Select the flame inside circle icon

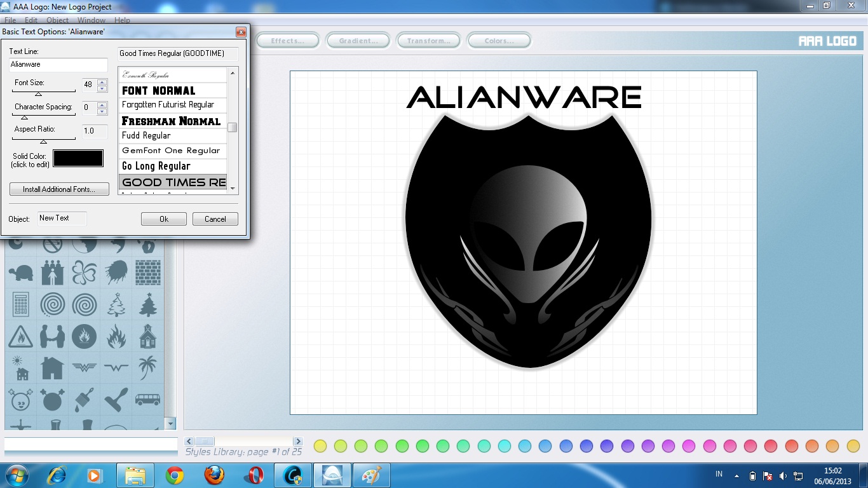[x=84, y=336]
